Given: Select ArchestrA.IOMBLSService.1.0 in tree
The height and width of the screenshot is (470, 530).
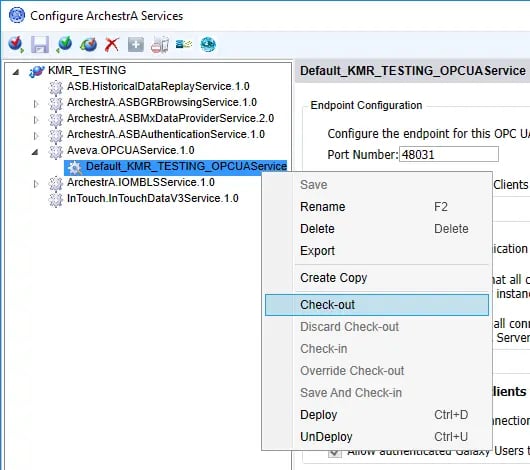Looking at the screenshot, I should tap(141, 182).
